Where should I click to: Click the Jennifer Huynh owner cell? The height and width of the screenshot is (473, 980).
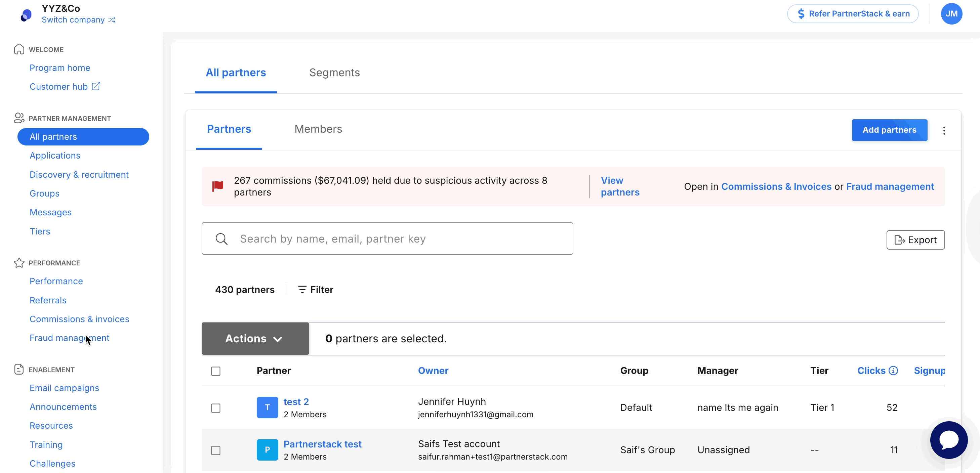(476, 407)
